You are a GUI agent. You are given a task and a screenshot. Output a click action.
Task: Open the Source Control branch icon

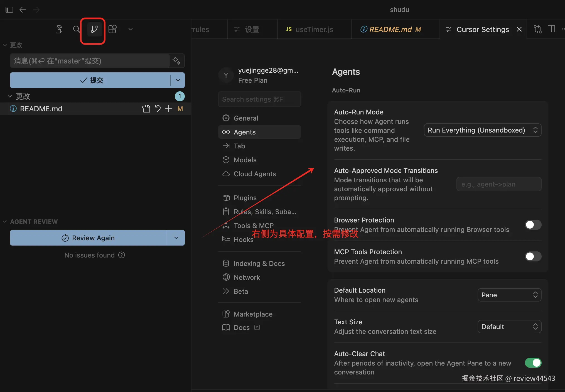(x=94, y=29)
